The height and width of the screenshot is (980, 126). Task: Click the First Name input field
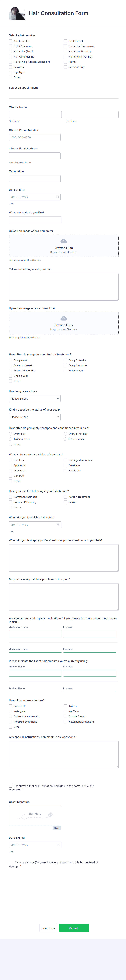[x=35, y=114]
